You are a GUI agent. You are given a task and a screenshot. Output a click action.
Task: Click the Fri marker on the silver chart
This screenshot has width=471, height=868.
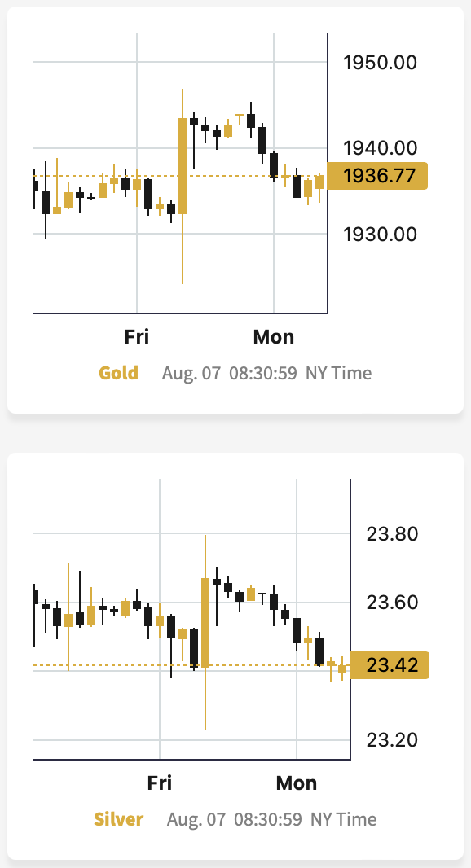tap(160, 783)
